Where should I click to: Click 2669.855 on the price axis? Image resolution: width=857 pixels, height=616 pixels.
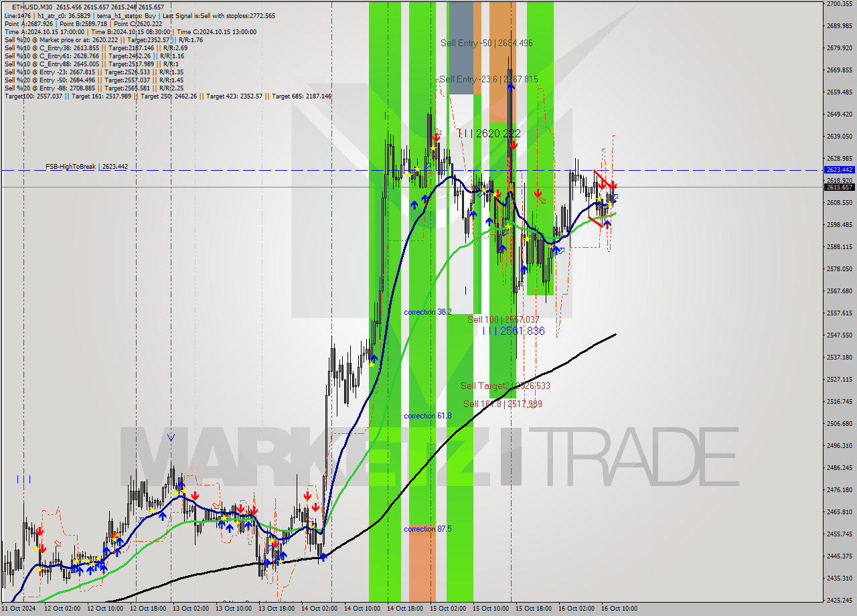[840, 70]
